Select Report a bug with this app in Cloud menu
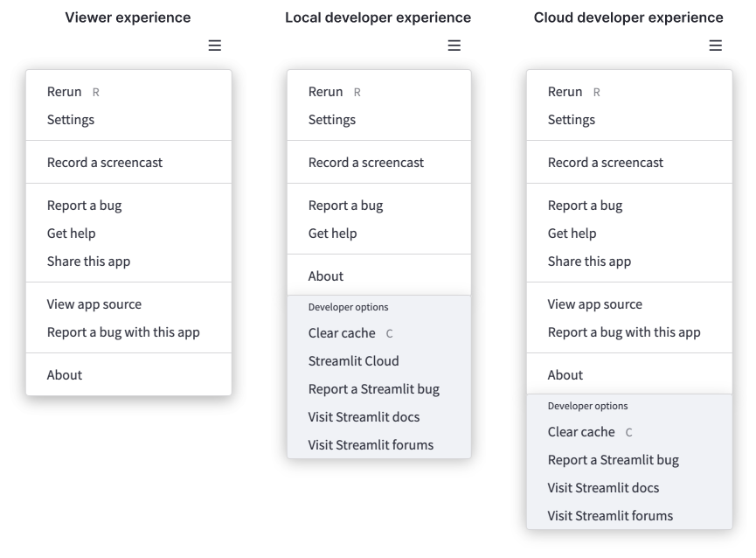Image resolution: width=756 pixels, height=558 pixels. pyautogui.click(x=624, y=332)
